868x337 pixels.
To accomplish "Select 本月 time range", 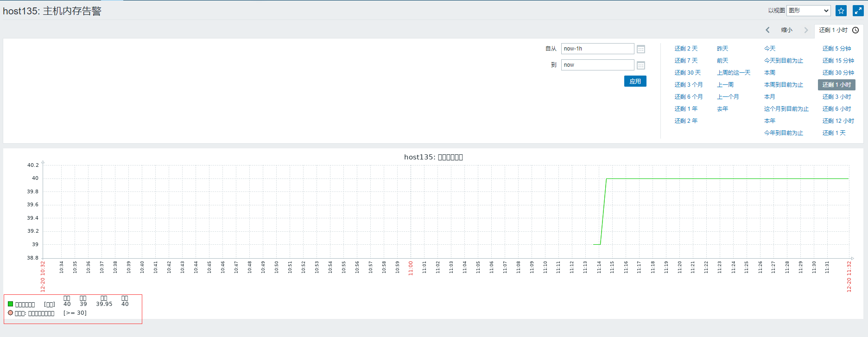I will coord(770,97).
